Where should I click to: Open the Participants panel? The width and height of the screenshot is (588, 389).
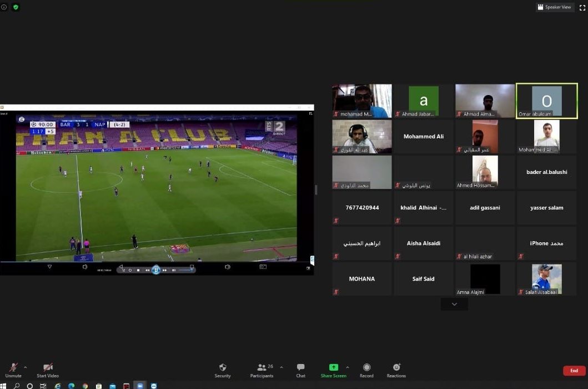tap(262, 370)
